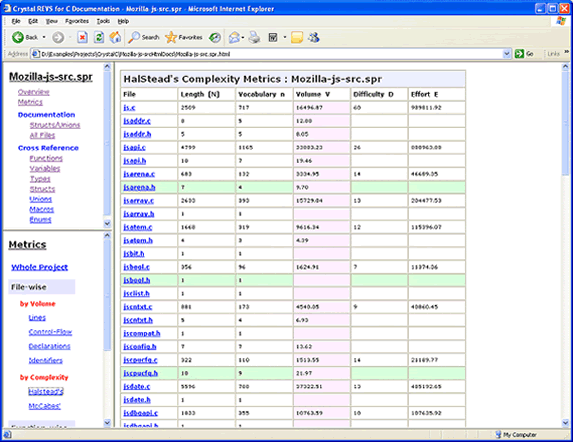Open the File menu

(16, 21)
